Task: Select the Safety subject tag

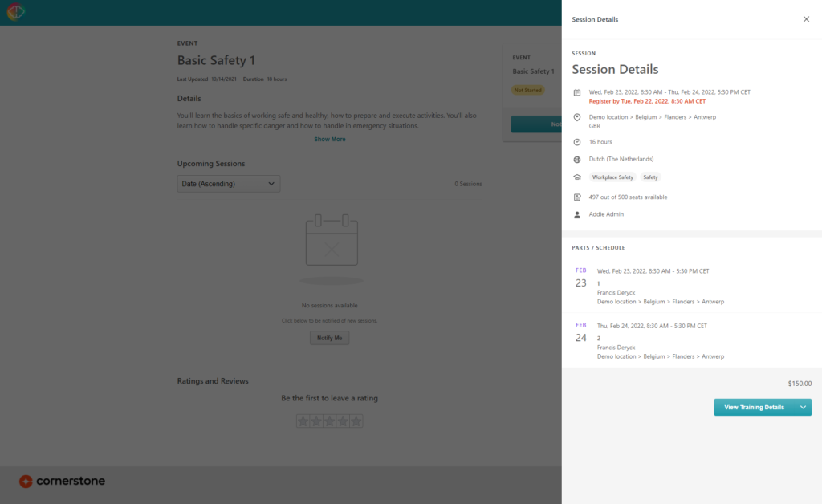Action: point(650,177)
